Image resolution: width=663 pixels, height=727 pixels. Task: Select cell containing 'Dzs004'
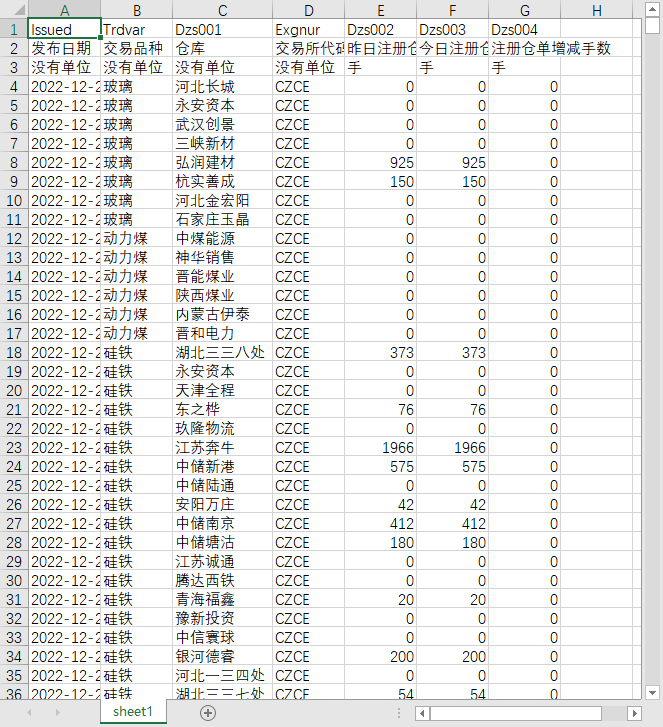pyautogui.click(x=524, y=29)
